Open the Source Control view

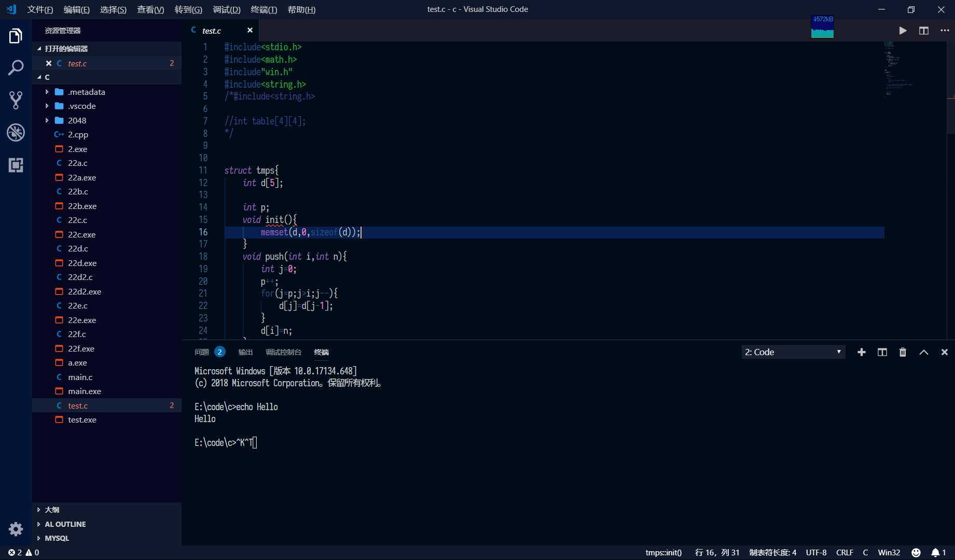pyautogui.click(x=16, y=100)
